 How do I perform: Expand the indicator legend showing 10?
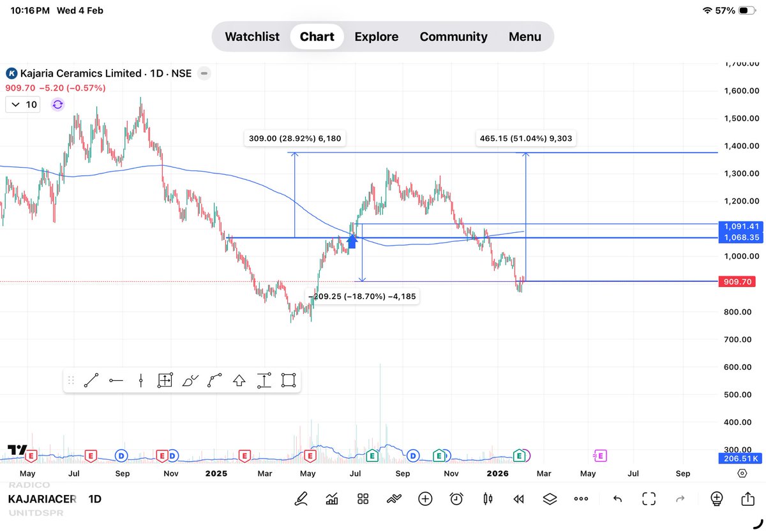pos(24,105)
